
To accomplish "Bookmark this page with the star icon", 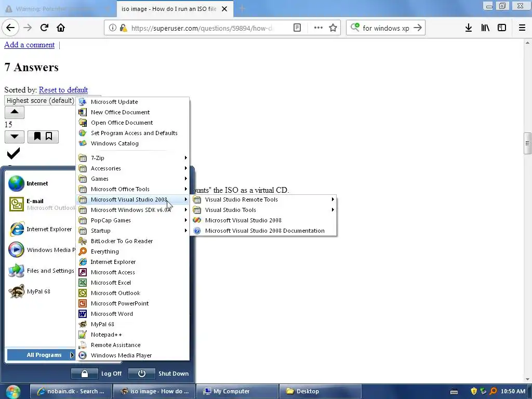I will [333, 28].
